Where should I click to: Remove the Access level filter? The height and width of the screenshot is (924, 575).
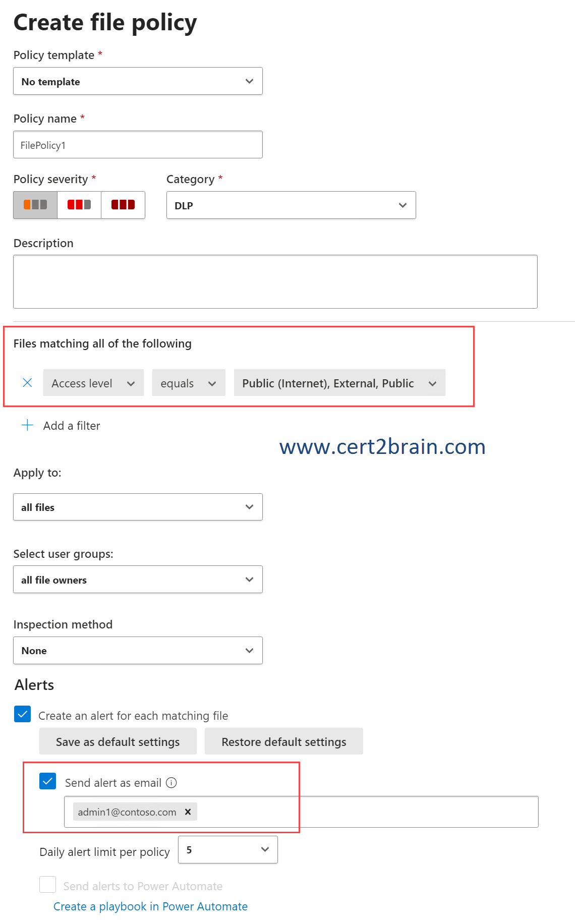click(28, 383)
